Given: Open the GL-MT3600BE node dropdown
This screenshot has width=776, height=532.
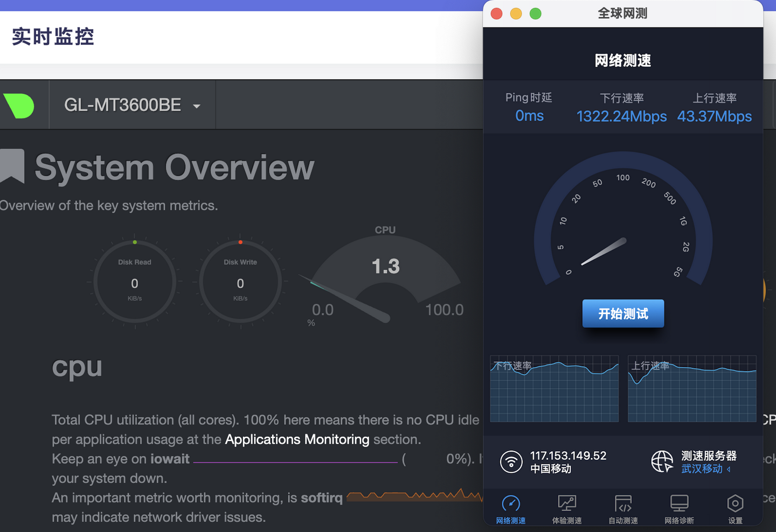Looking at the screenshot, I should (133, 105).
